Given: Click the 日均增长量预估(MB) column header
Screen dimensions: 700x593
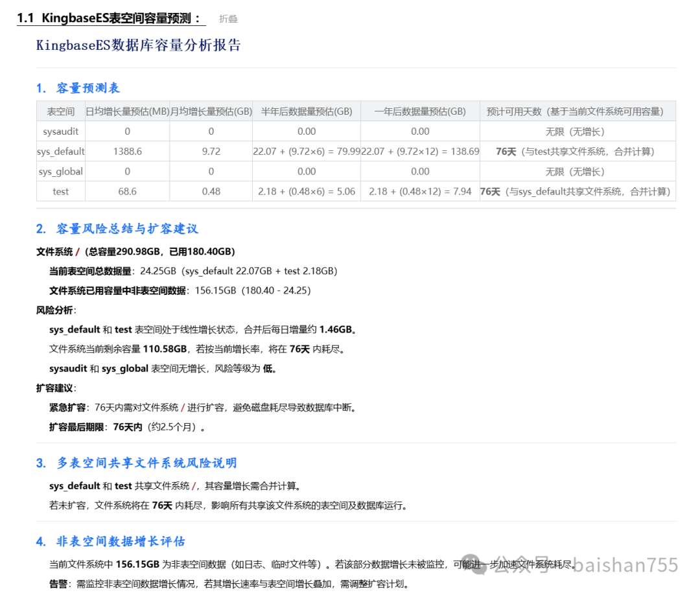Looking at the screenshot, I should [127, 111].
